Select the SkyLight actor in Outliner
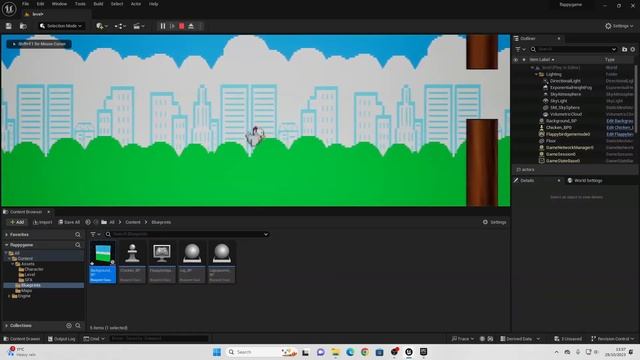Image resolution: width=640 pixels, height=360 pixels. 558,101
